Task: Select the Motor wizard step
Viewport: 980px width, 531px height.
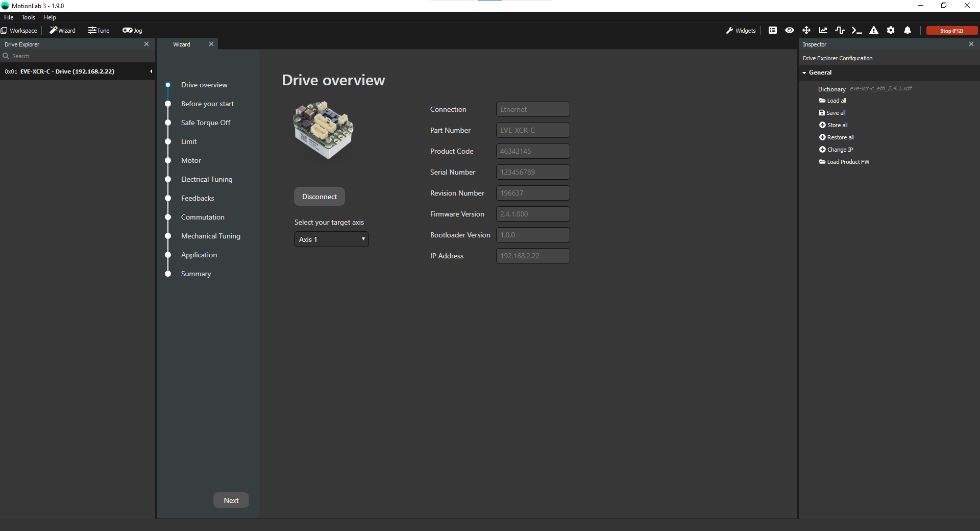Action: 191,160
